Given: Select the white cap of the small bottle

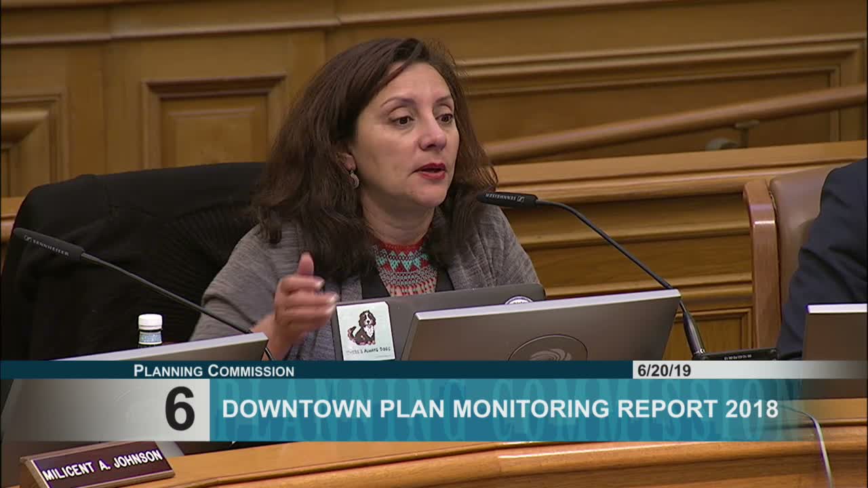Looking at the screenshot, I should (x=151, y=321).
